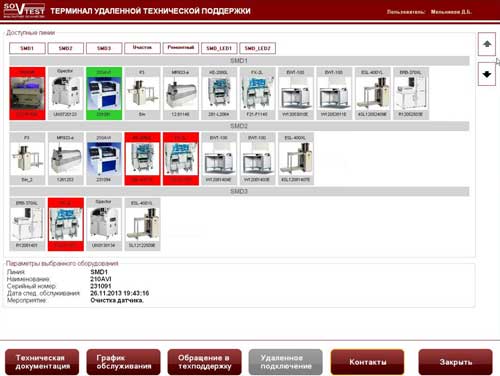The image size is (500, 376).
Task: Switch to the SMD2 line tab
Action: [66, 48]
